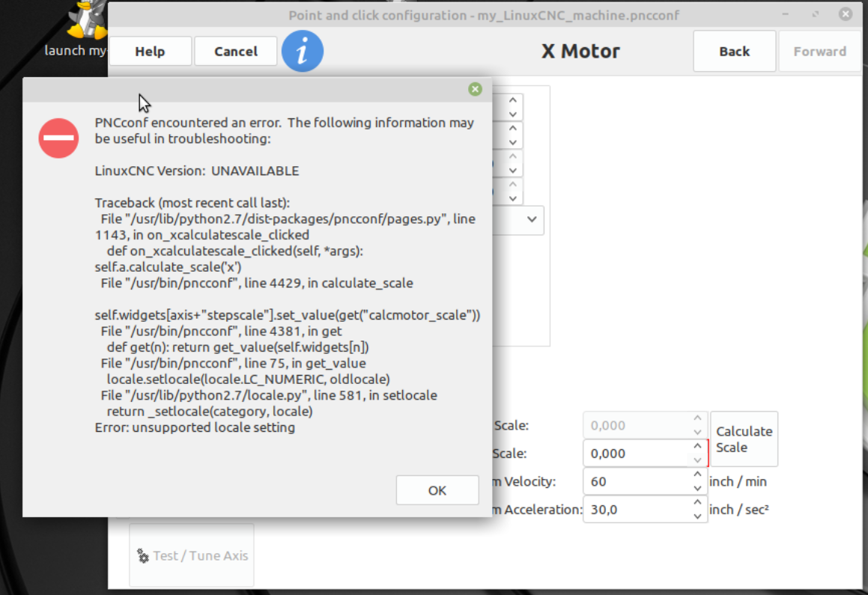868x595 pixels.
Task: Close the PNCconf window
Action: (x=846, y=14)
